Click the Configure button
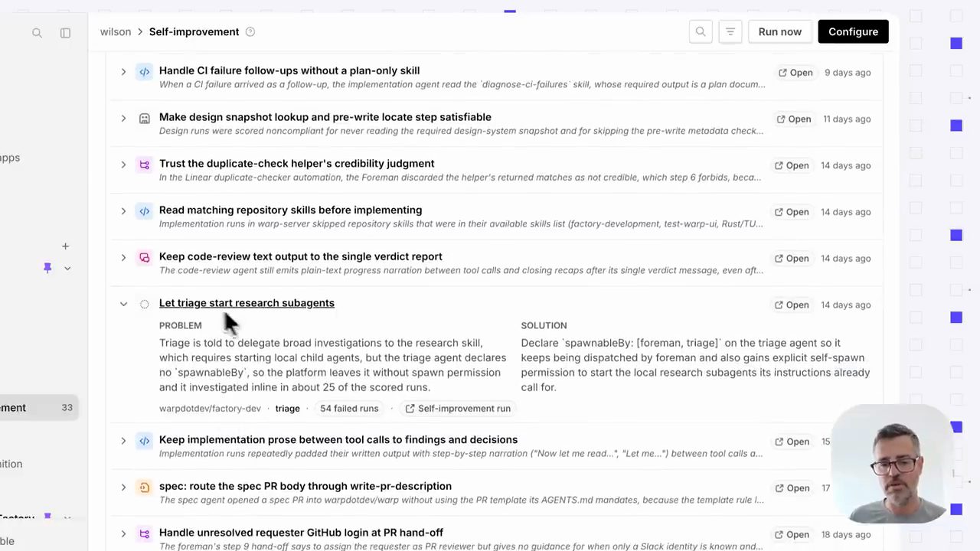Image resolution: width=980 pixels, height=551 pixels. click(853, 31)
